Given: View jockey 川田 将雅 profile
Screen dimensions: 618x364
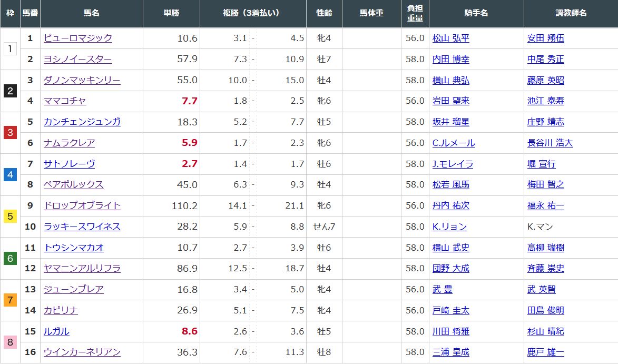Looking at the screenshot, I should [450, 331].
